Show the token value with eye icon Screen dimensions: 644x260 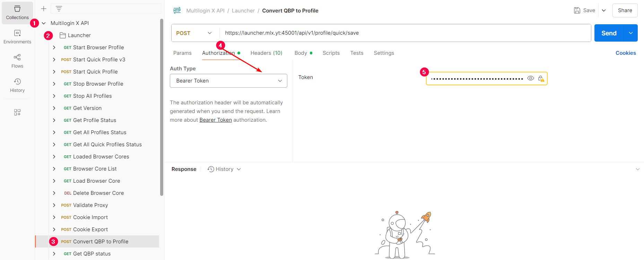530,78
